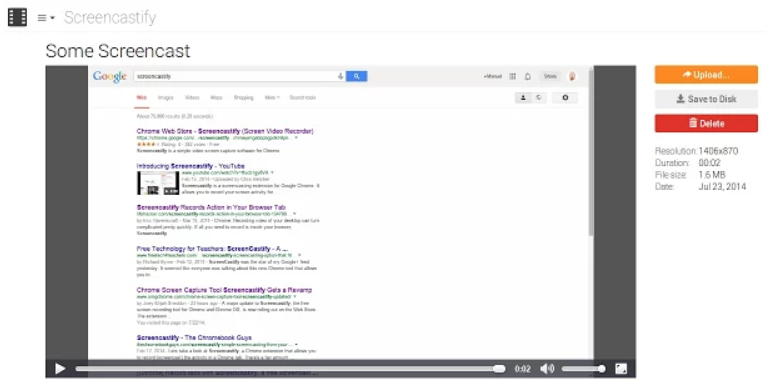The width and height of the screenshot is (766, 386).
Task: Click the YouTube video result thumbnail
Action: (x=158, y=183)
